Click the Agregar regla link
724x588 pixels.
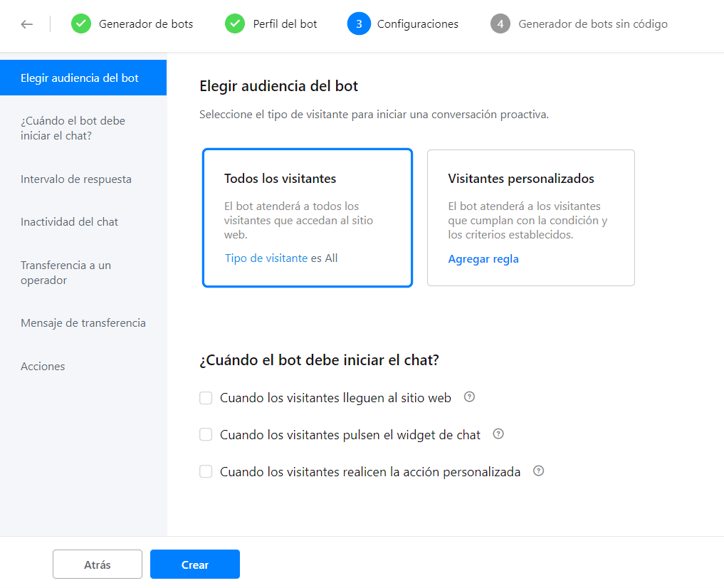coord(483,258)
